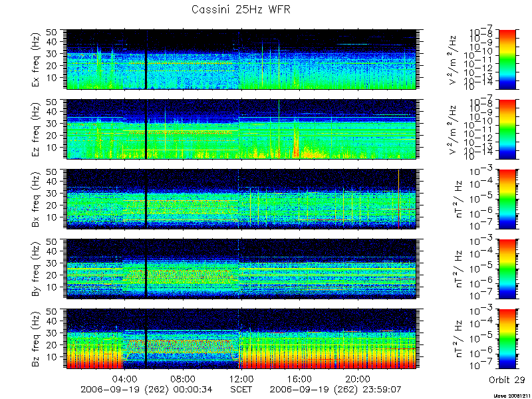Click the start time 2006-09-19 (262) 00:00:34
532x399 pixels.
[146, 389]
